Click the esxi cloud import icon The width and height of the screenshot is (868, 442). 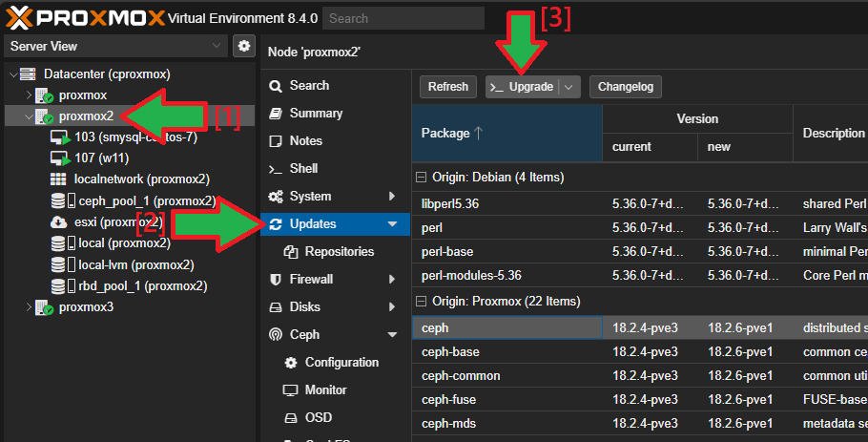[58, 222]
